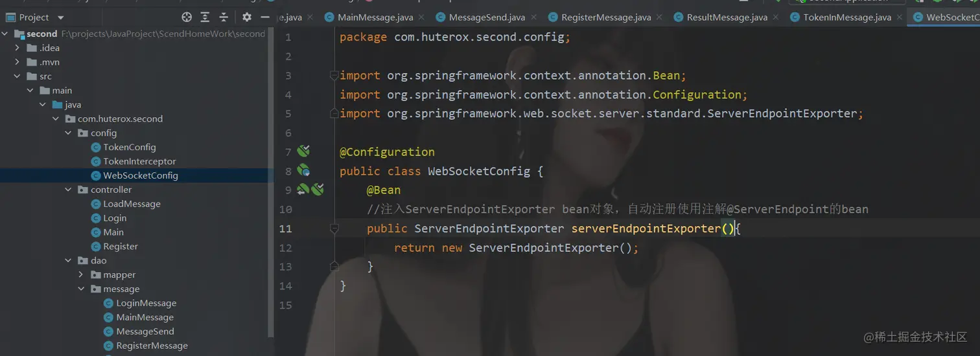Click the first gutter icon on line 9
Screen dimensions: 980x356
coord(303,190)
